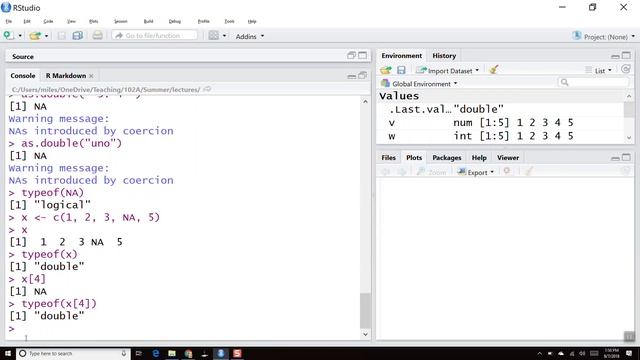Click the clear workspace broom icon
The image size is (640, 360).
pos(493,70)
